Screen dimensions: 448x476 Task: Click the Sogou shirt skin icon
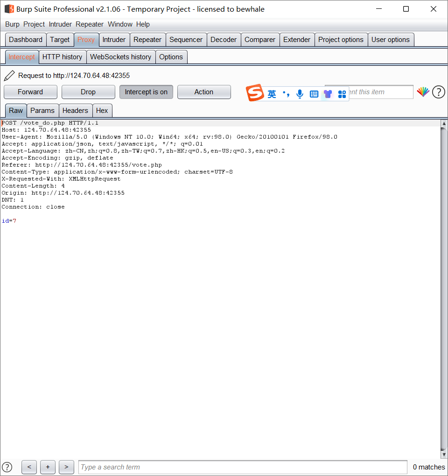[328, 94]
